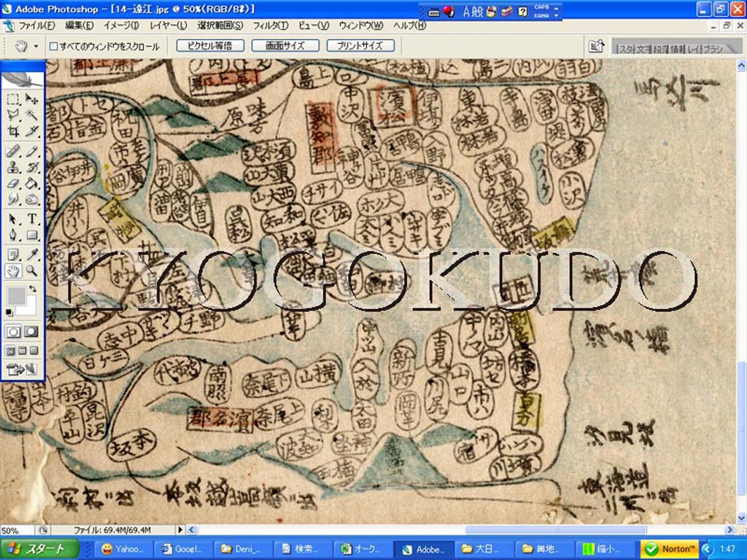Swap foreground and background colors

pos(32,289)
